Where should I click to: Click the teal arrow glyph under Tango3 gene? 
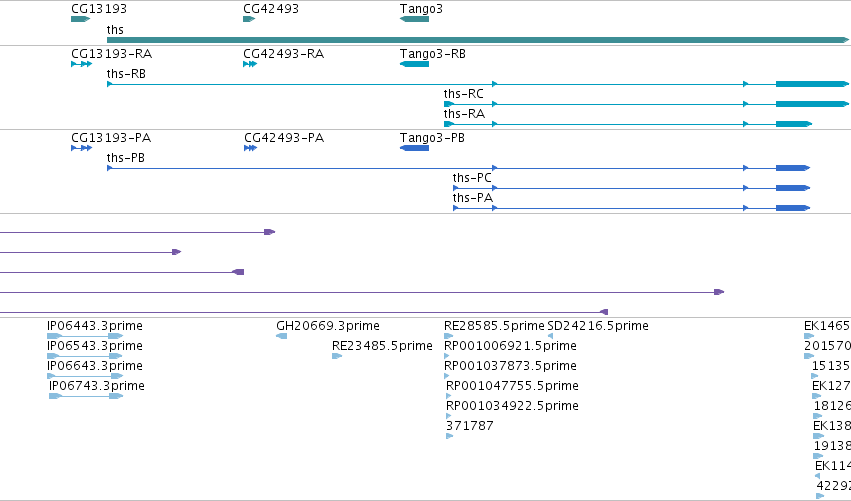(414, 19)
